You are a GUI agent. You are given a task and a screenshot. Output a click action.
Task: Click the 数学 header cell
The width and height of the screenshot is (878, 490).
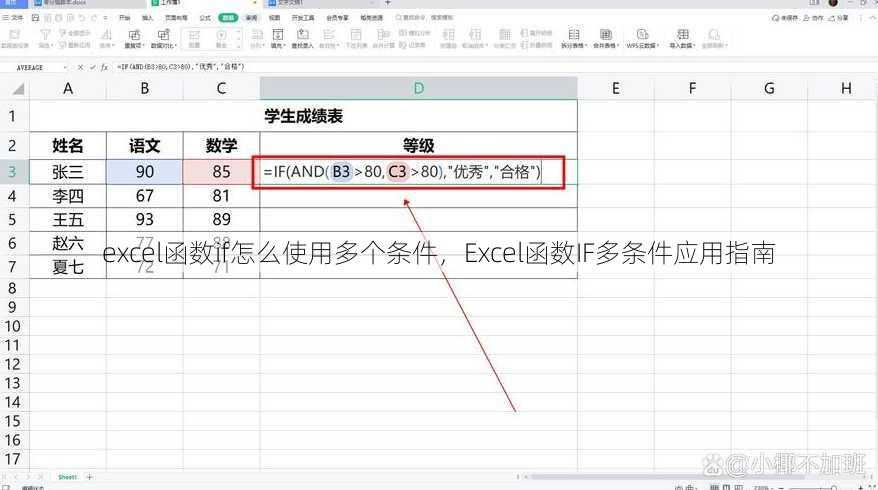pyautogui.click(x=221, y=146)
